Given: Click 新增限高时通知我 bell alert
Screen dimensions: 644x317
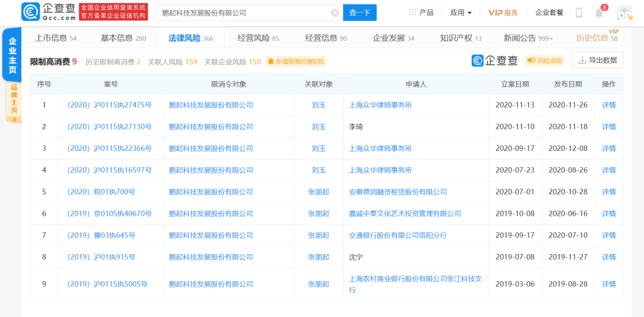Looking at the screenshot, I should [x=296, y=62].
